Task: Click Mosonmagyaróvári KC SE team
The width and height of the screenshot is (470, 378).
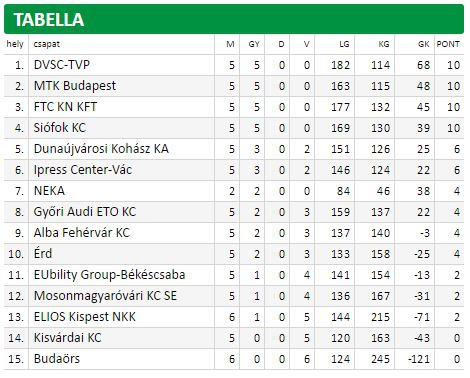Action: tap(105, 296)
